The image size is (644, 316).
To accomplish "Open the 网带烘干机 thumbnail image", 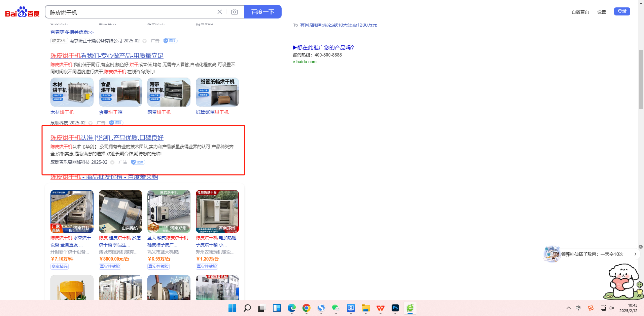I will [x=169, y=92].
